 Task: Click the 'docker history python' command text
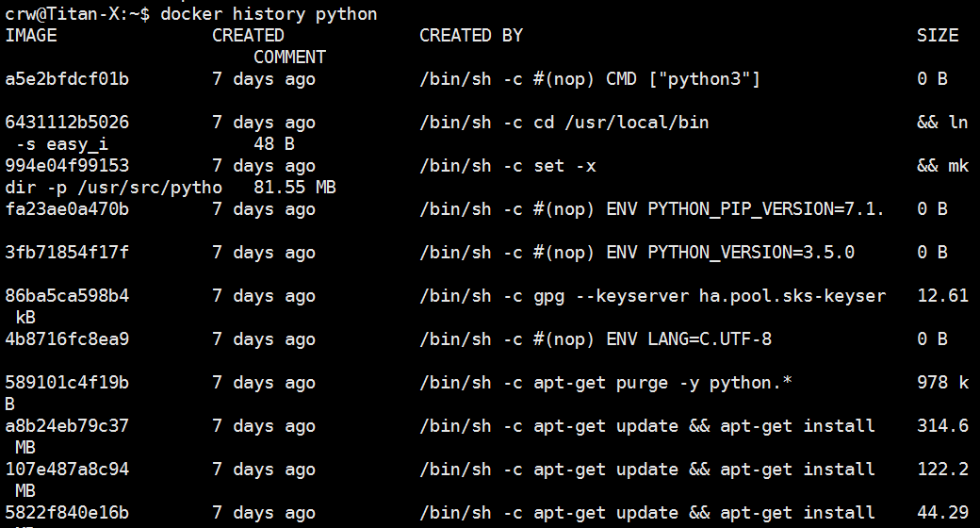coord(269,14)
